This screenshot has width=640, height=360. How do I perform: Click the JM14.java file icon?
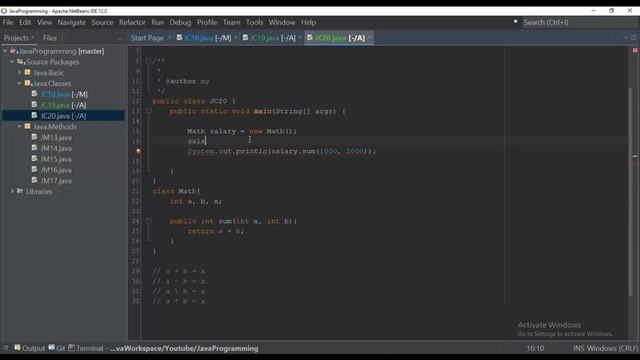click(x=35, y=148)
